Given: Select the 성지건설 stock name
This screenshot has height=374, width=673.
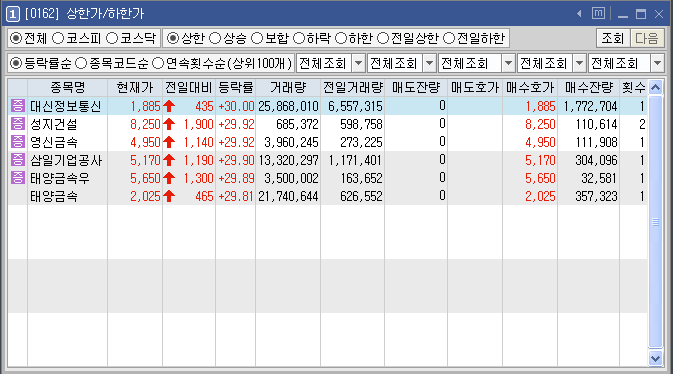Looking at the screenshot, I should [x=54, y=124].
